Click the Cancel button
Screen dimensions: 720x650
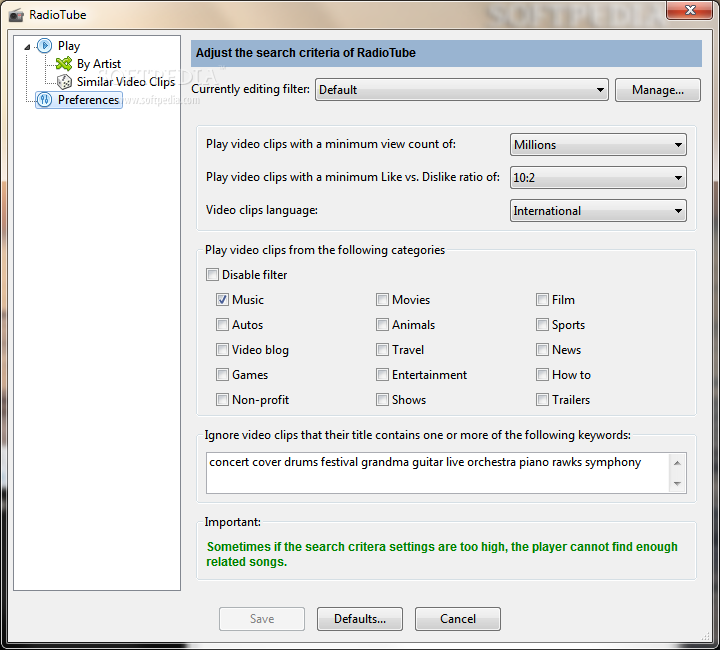458,619
